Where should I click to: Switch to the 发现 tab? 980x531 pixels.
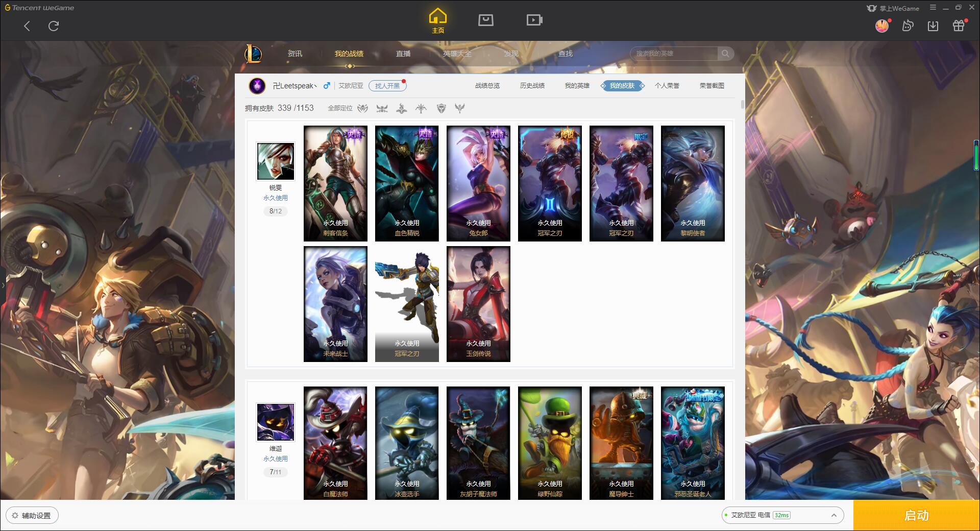(x=511, y=54)
